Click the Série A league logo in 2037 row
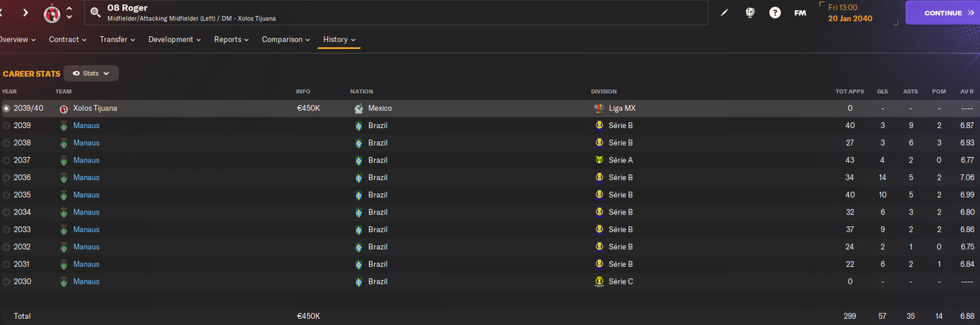The width and height of the screenshot is (980, 325). (x=599, y=160)
